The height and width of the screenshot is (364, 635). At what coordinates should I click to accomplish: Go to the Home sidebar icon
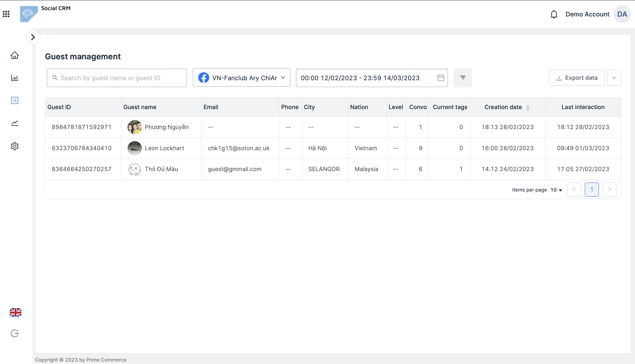(14, 55)
